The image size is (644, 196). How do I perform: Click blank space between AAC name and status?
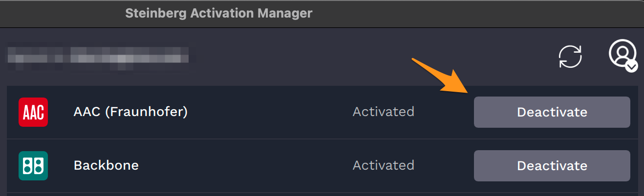[269, 112]
